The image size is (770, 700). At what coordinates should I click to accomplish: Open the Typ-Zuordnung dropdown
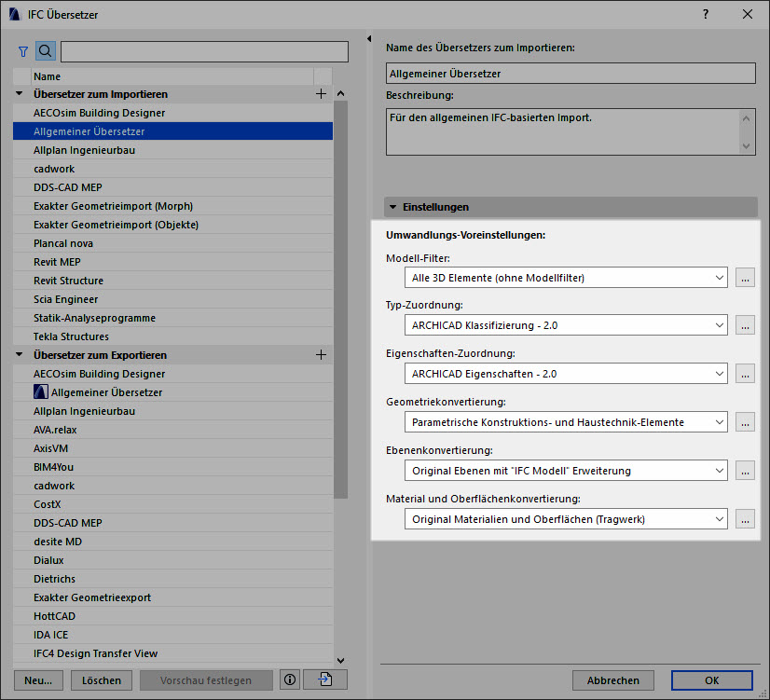tap(566, 325)
